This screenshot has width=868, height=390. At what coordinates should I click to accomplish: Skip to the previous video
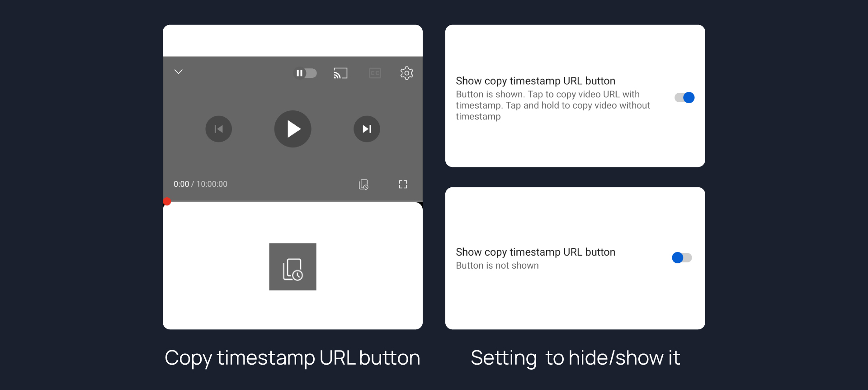[219, 129]
